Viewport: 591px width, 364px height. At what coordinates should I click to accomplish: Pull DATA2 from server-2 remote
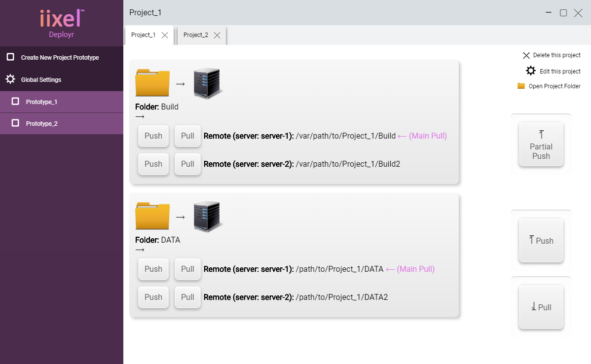coord(187,297)
